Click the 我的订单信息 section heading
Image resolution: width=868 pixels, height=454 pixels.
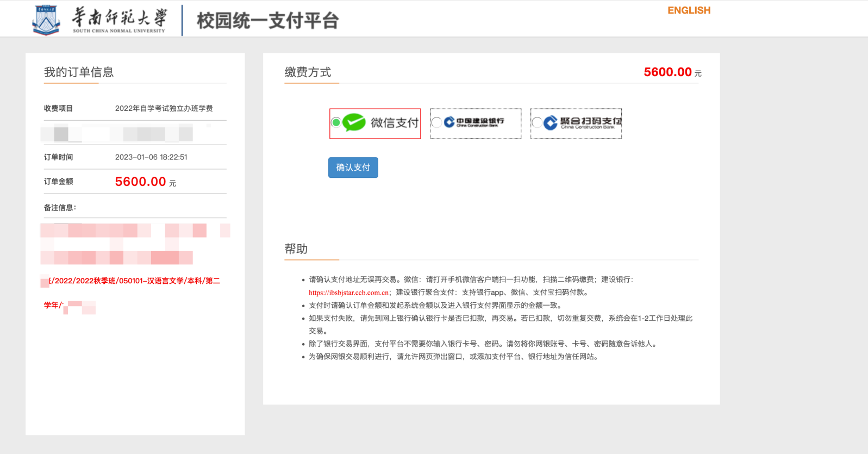[x=79, y=72]
